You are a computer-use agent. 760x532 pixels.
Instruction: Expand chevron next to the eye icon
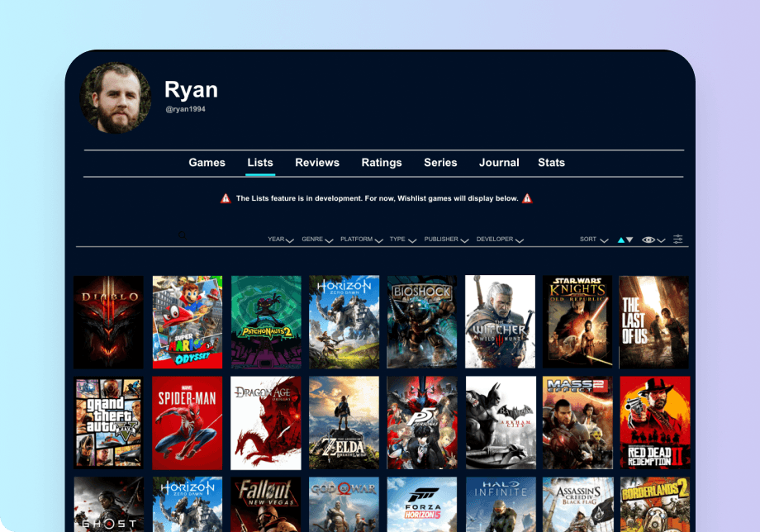coord(661,240)
